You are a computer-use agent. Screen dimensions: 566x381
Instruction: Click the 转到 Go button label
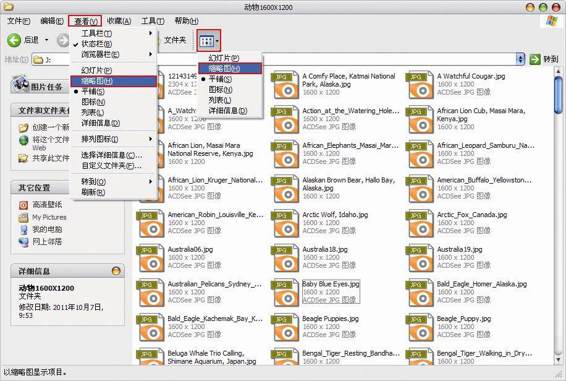pyautogui.click(x=550, y=60)
